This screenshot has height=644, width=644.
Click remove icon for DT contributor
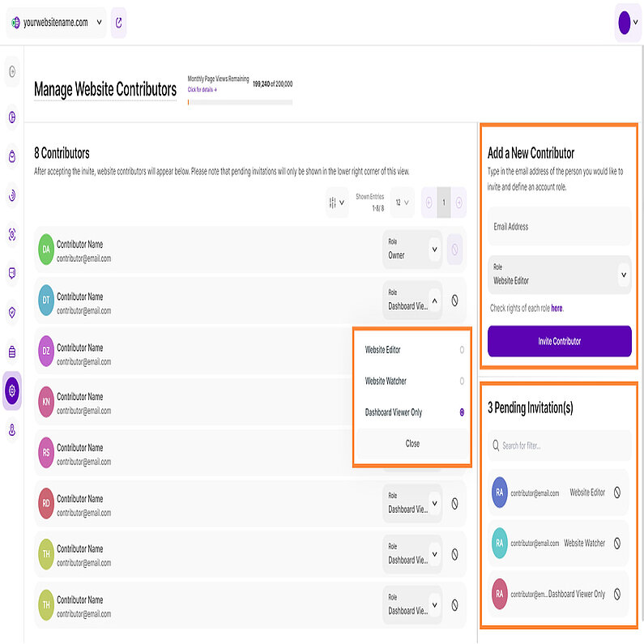[x=454, y=301]
